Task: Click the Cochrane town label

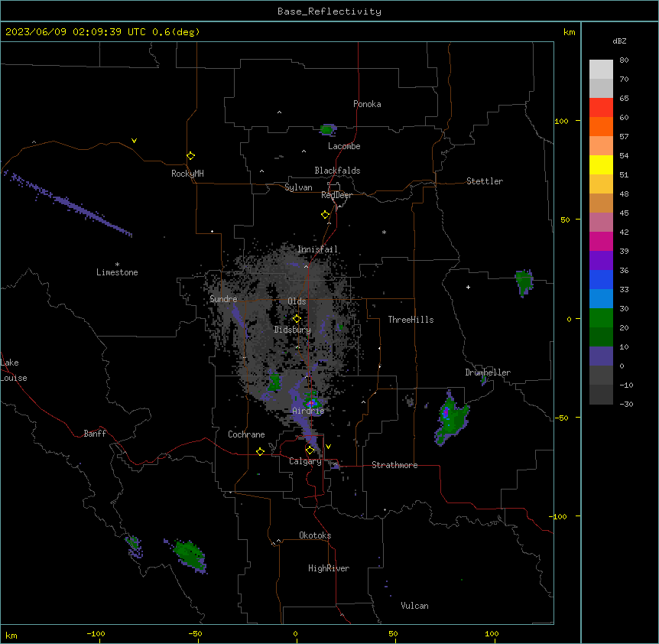Action: point(246,434)
